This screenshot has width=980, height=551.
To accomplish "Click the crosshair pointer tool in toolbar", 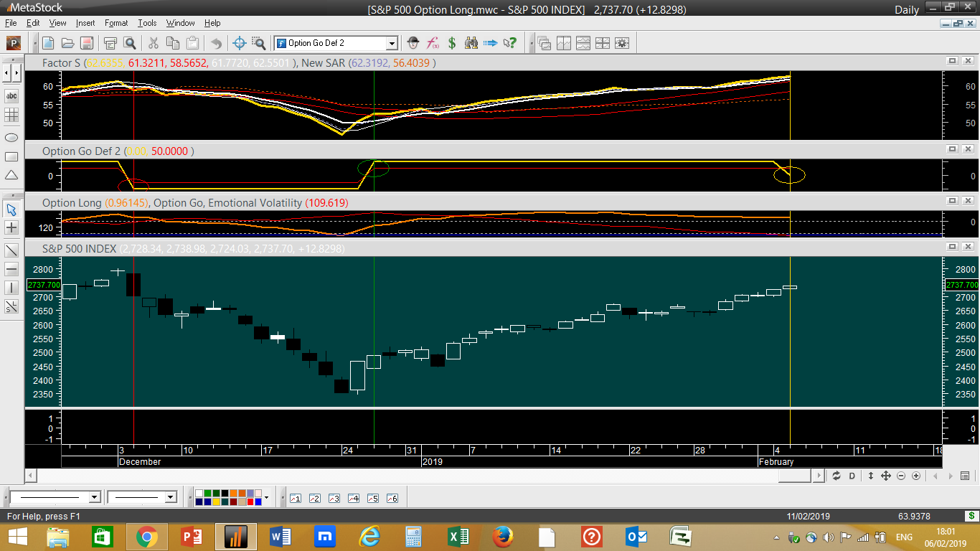I will pos(240,43).
